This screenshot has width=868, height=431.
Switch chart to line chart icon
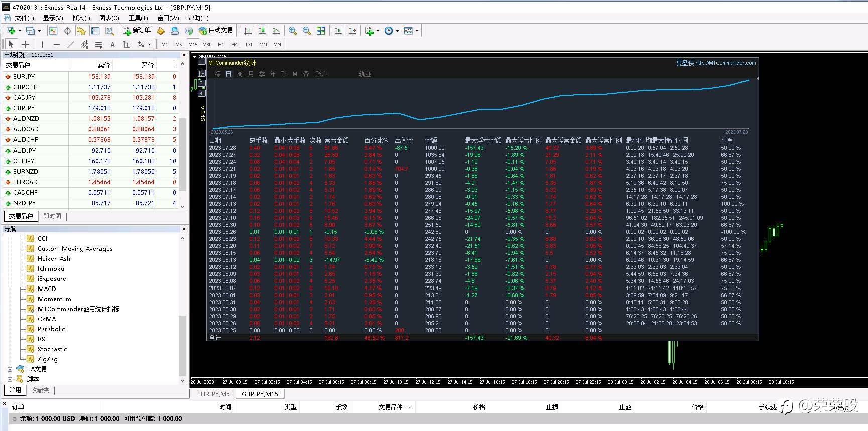coord(276,31)
